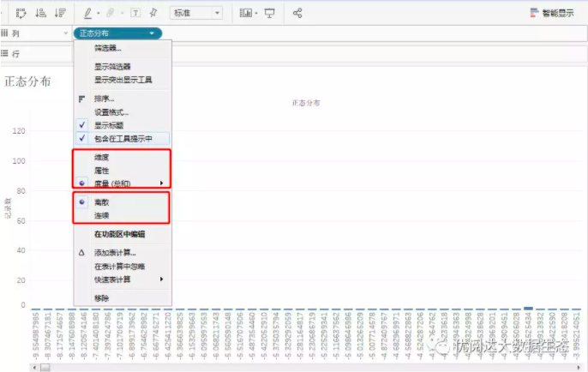
Task: Select the 离散 radio option
Action: click(101, 202)
